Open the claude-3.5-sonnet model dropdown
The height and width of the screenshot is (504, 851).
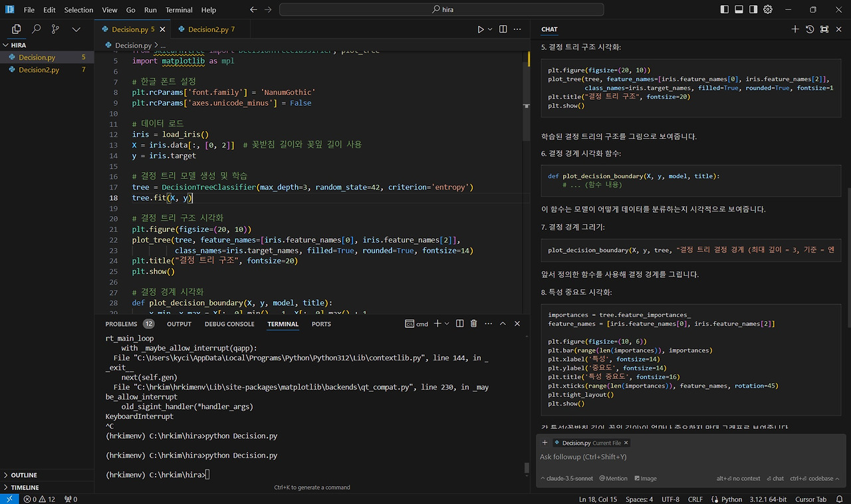568,478
